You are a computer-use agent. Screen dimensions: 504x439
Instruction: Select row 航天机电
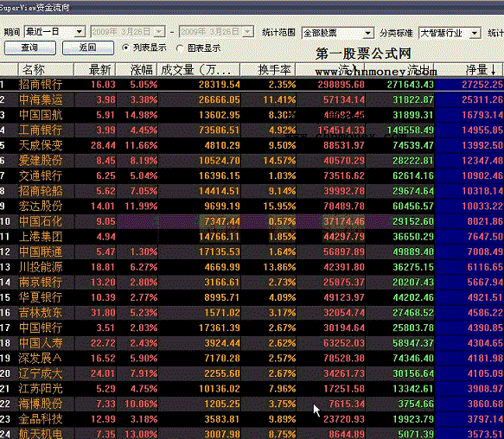(x=252, y=434)
